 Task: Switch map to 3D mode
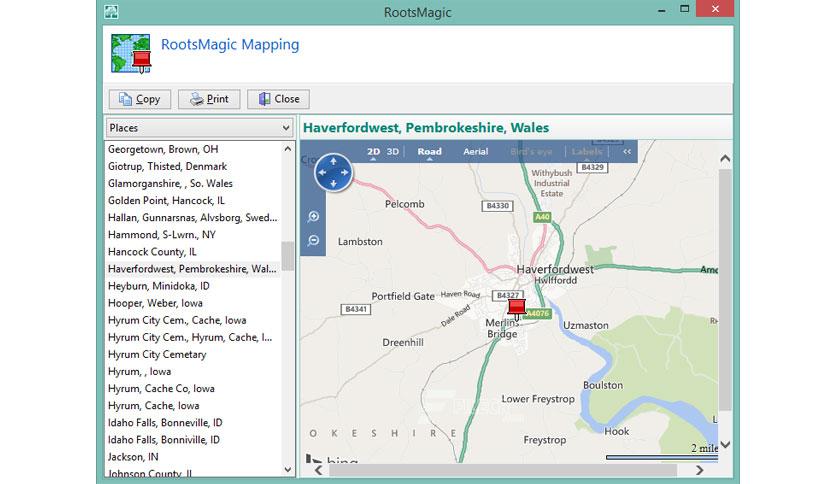click(x=393, y=151)
